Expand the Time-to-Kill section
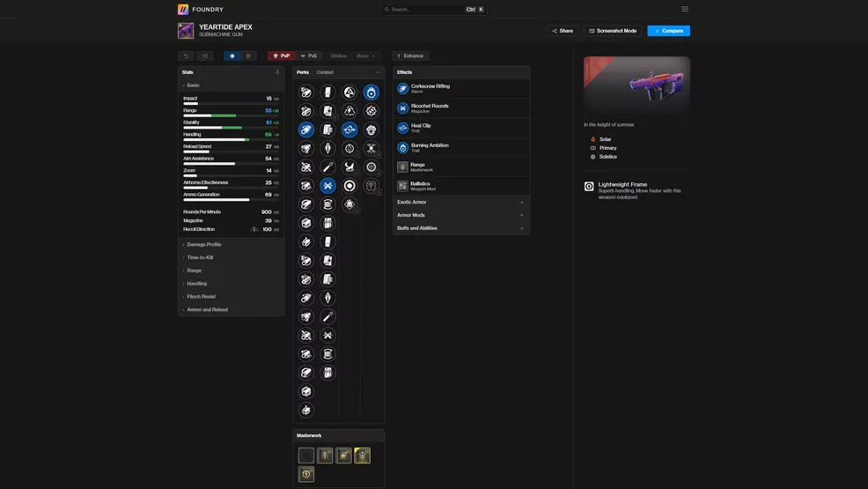 (232, 257)
